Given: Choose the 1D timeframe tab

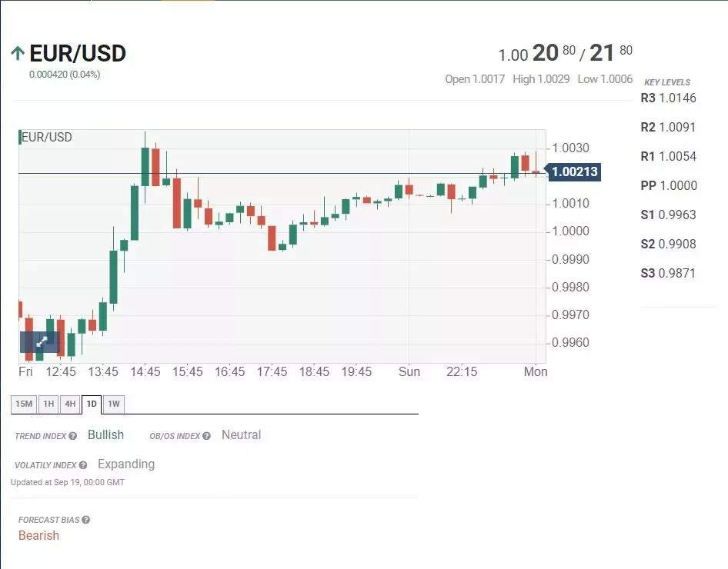Looking at the screenshot, I should pyautogui.click(x=92, y=404).
